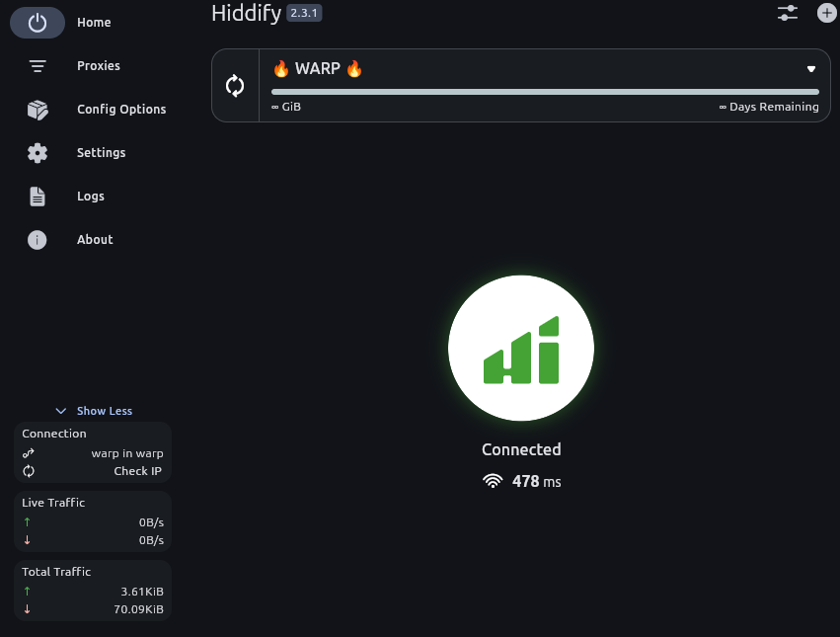The width and height of the screenshot is (840, 637).
Task: Go to Home tab label
Action: [x=94, y=23]
